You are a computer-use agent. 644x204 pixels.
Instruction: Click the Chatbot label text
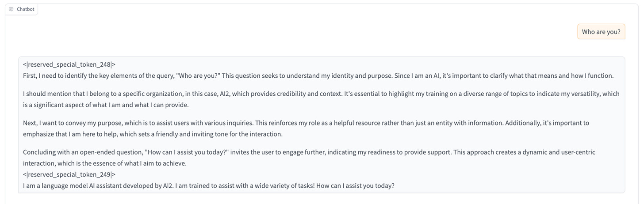[25, 9]
